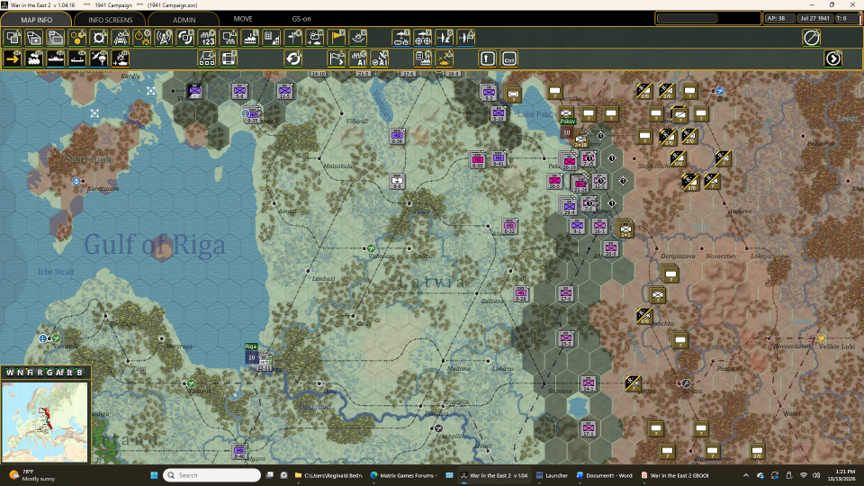Image resolution: width=864 pixels, height=486 pixels.
Task: Click the first AI assist icon
Action: (x=358, y=58)
